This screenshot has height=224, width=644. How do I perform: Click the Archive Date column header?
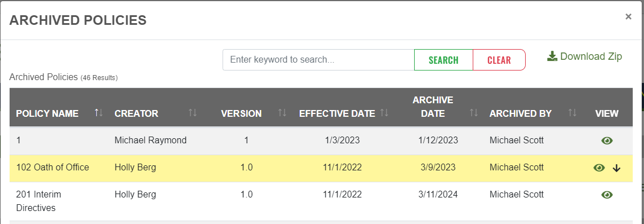[x=433, y=107]
